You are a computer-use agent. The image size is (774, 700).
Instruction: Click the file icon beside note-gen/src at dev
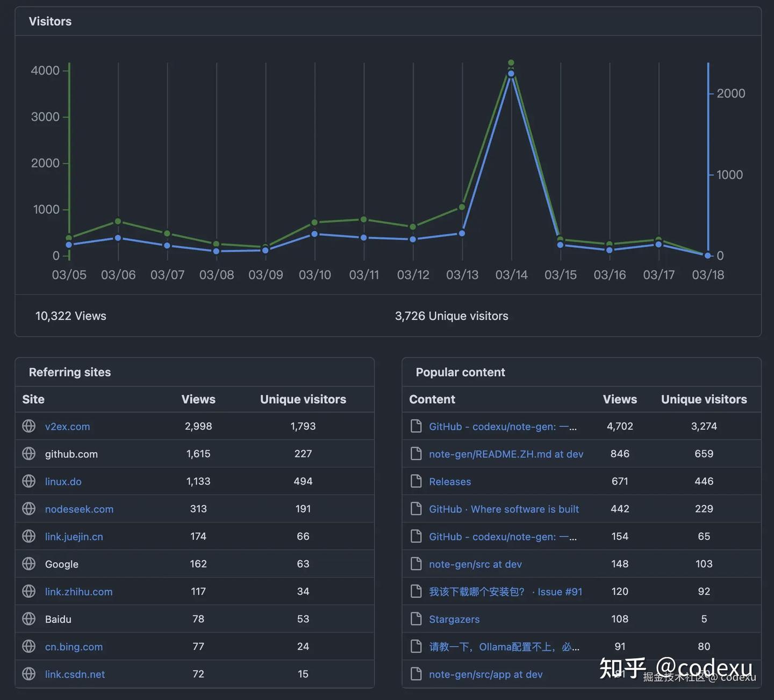pyautogui.click(x=416, y=564)
